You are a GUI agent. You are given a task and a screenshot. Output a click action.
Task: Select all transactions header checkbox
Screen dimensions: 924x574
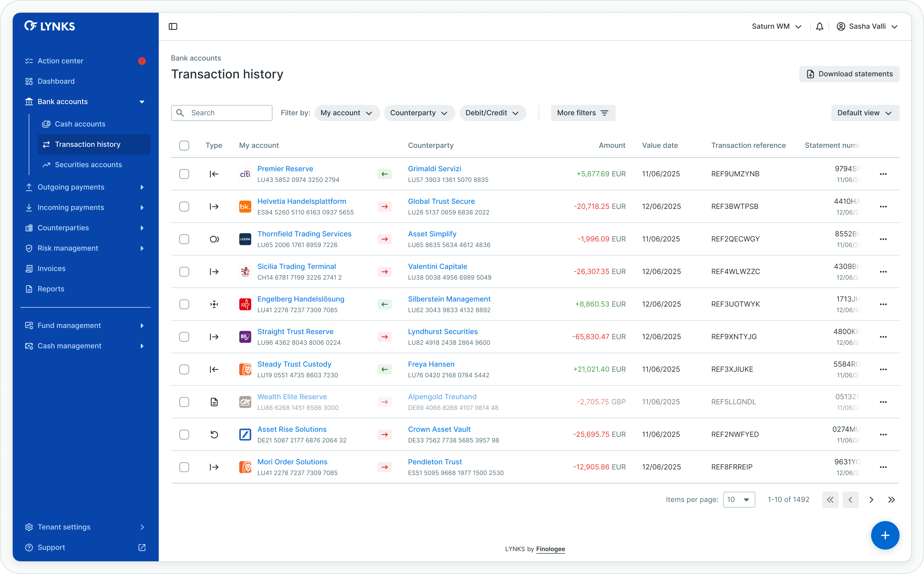(184, 145)
